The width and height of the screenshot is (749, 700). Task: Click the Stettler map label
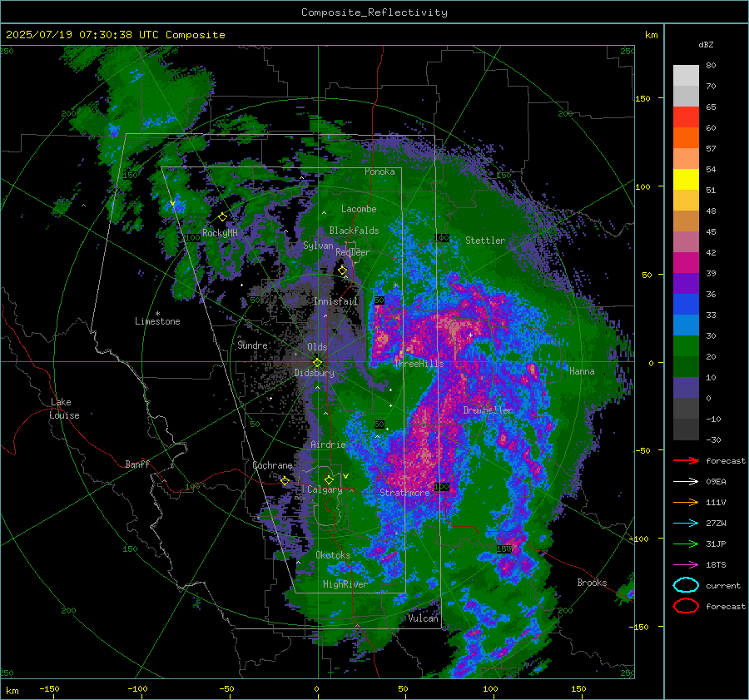coord(485,241)
